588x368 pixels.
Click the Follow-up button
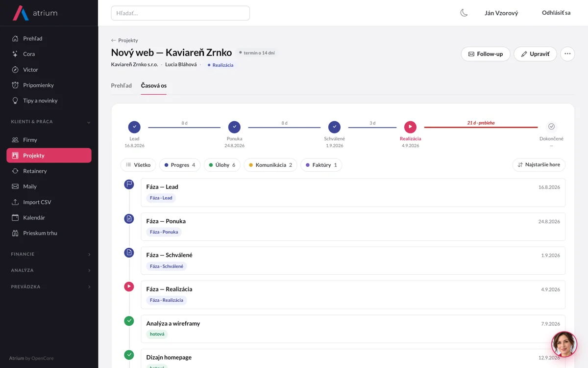pos(486,54)
